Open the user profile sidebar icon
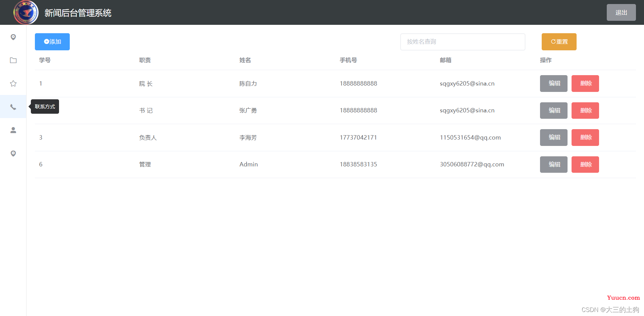 tap(13, 130)
